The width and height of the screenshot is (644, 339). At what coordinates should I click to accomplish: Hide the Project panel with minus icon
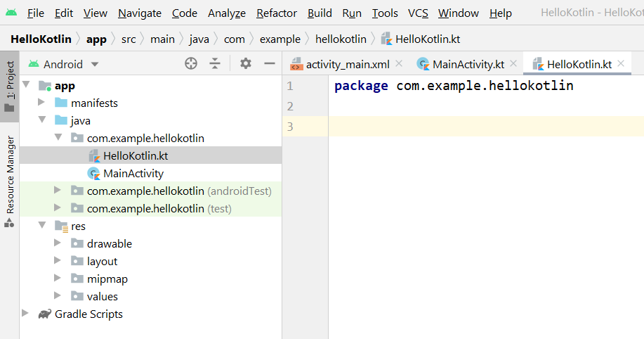(x=269, y=64)
